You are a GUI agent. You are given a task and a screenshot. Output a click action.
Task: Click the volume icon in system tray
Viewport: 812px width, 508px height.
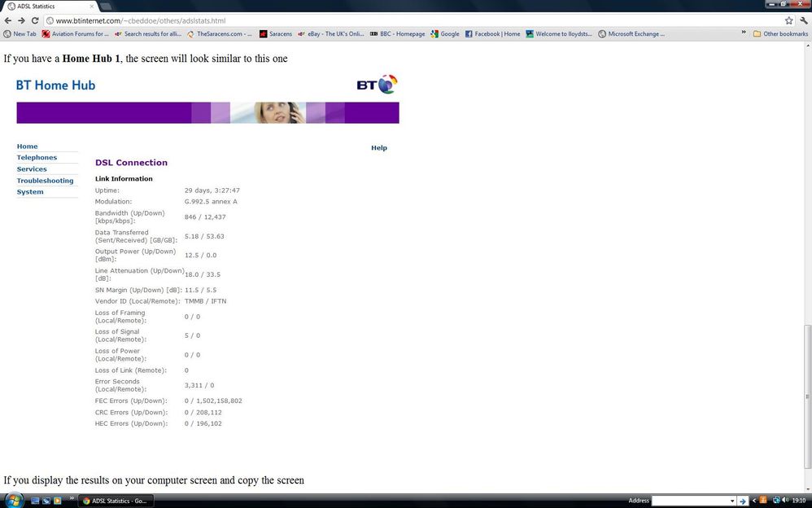click(x=785, y=500)
